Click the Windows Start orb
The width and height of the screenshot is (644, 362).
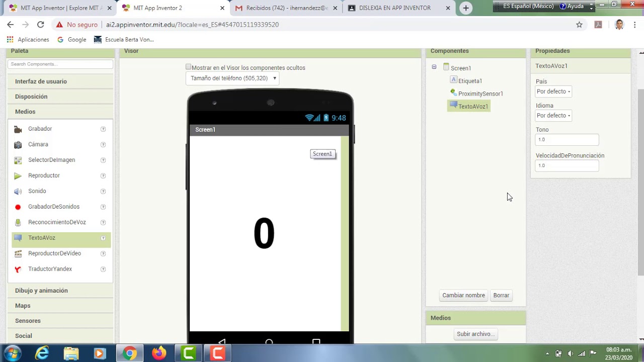[x=12, y=353]
